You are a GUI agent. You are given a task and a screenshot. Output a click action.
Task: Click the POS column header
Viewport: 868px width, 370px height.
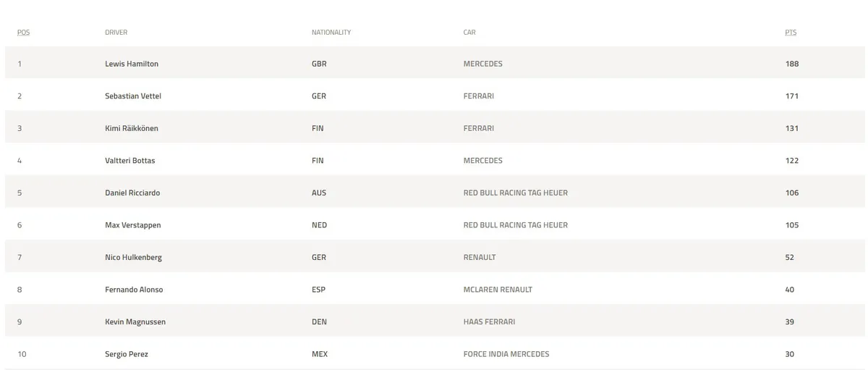pos(24,33)
